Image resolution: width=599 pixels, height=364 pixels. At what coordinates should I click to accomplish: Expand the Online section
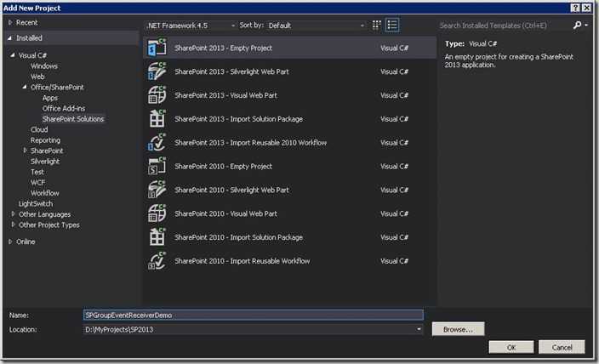10,242
